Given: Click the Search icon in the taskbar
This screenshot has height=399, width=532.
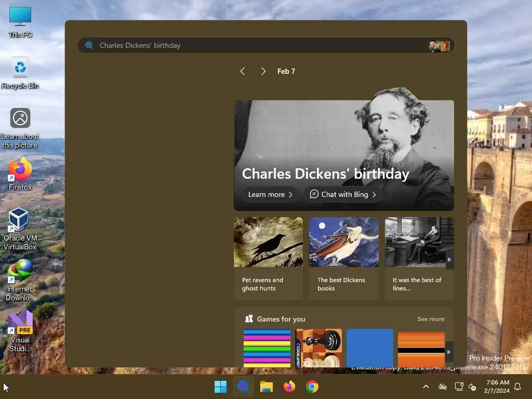Looking at the screenshot, I should pos(243,387).
